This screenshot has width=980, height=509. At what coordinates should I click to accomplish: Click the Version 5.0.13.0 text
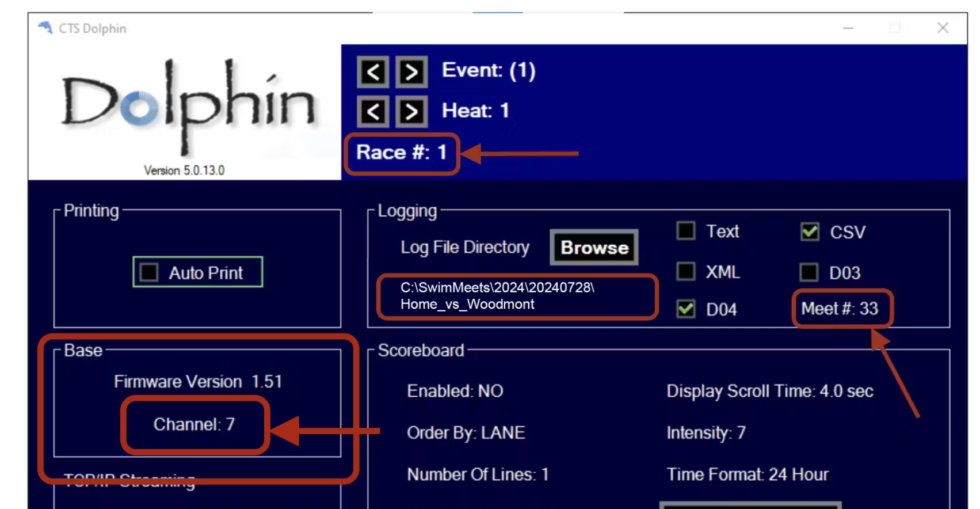[x=184, y=170]
